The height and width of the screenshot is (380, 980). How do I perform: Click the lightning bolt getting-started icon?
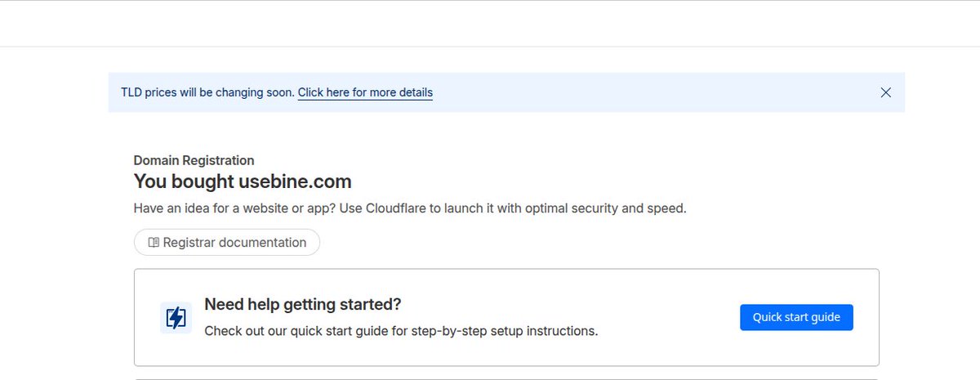176,317
